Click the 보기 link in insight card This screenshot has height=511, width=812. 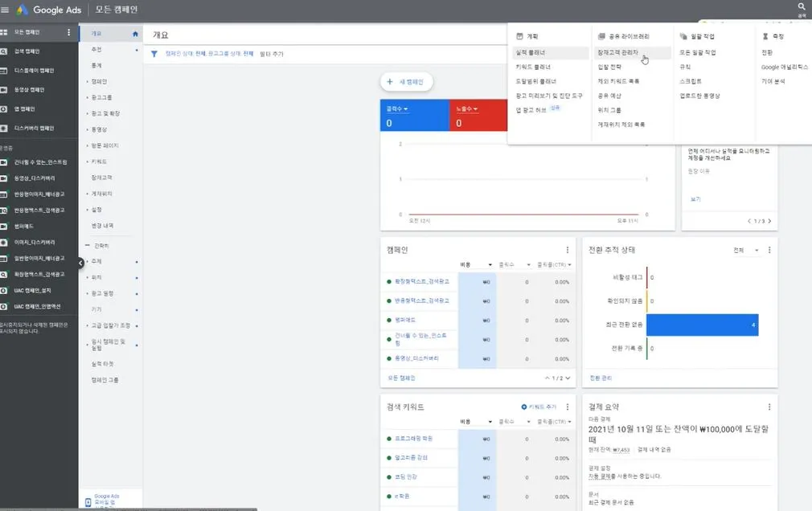(x=695, y=198)
